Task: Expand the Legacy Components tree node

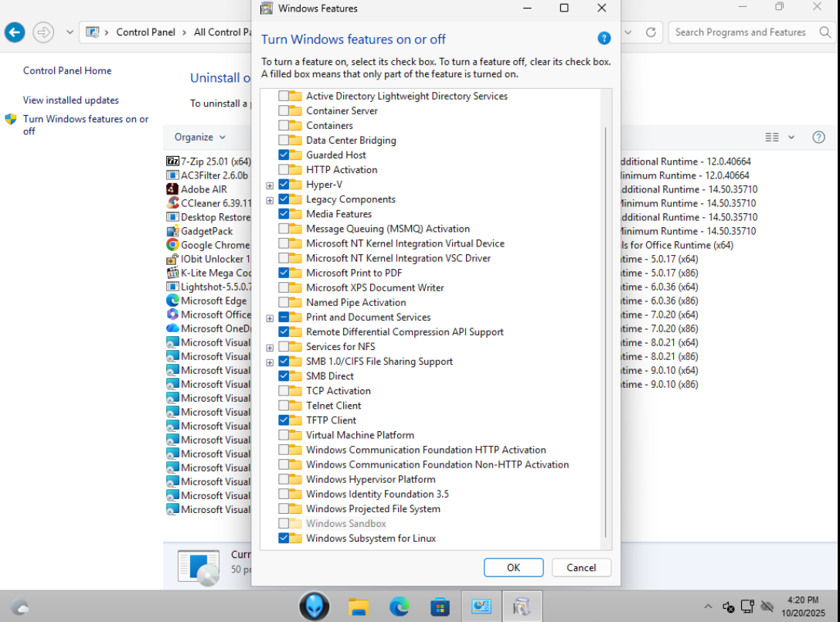Action: coord(270,200)
